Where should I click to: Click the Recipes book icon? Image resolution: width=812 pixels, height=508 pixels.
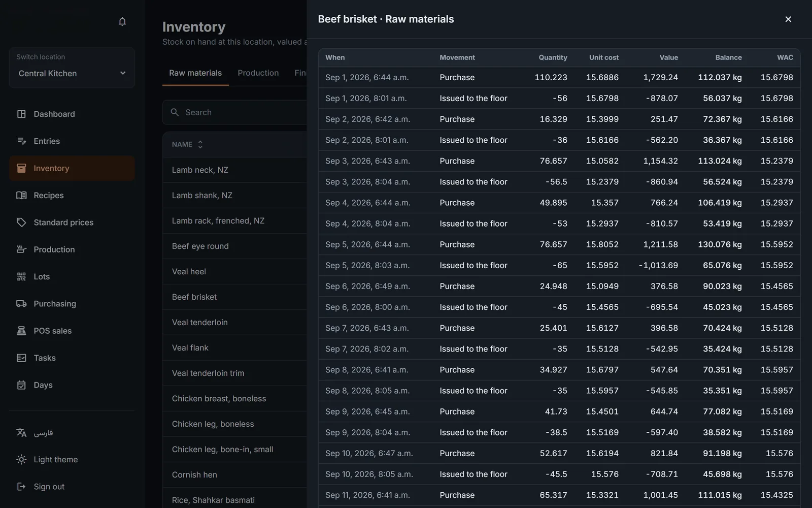click(21, 195)
